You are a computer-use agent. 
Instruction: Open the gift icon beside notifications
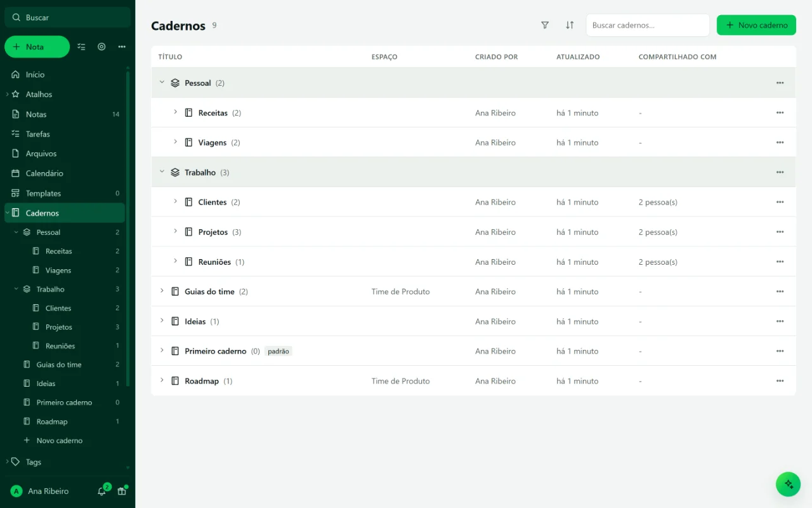pos(122,491)
